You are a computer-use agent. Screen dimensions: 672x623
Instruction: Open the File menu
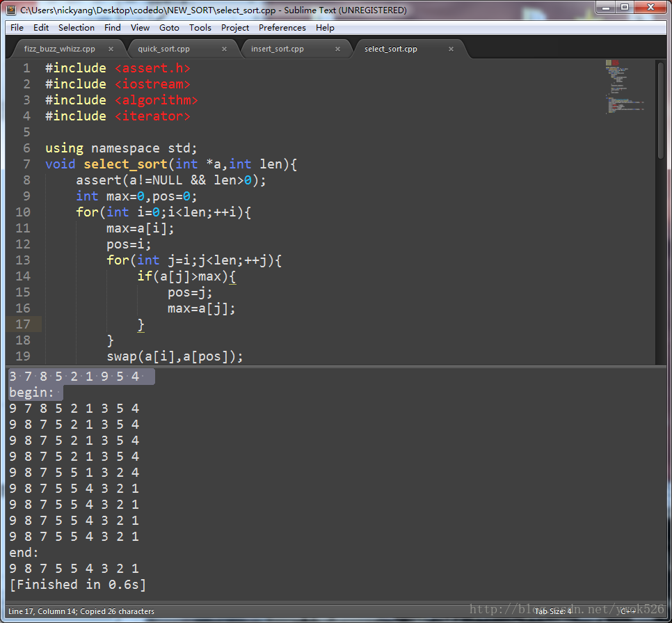tap(17, 27)
